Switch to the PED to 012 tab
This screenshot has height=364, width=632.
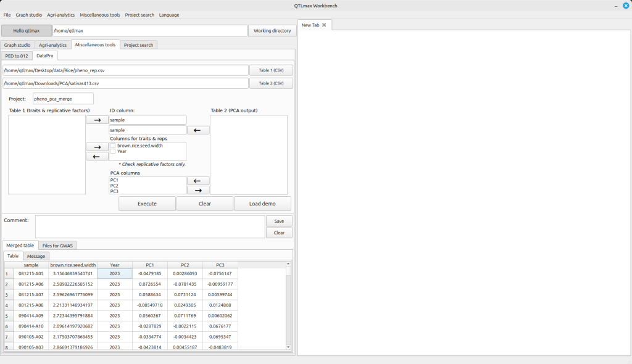click(17, 56)
